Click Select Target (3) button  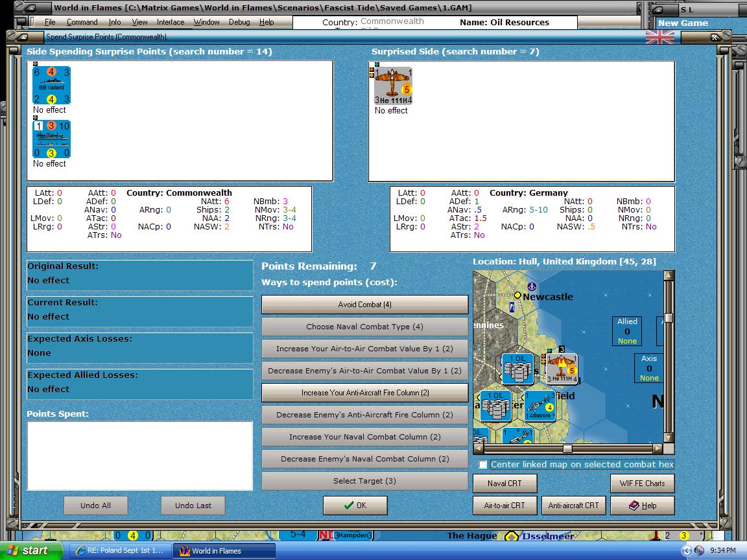click(365, 481)
